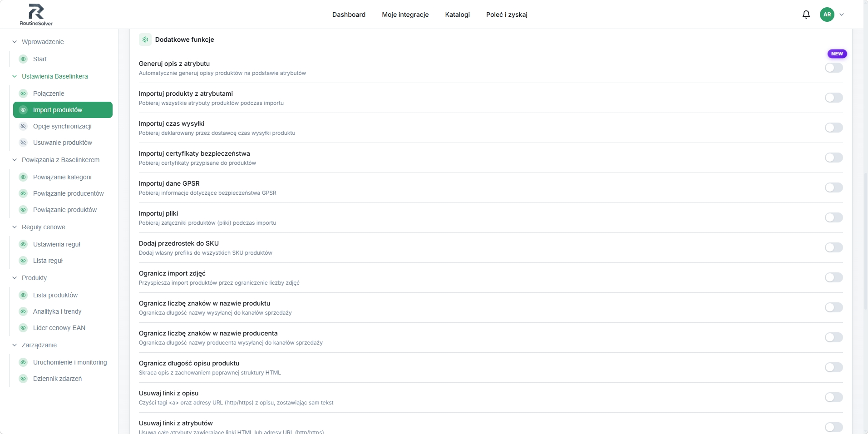Image resolution: width=868 pixels, height=434 pixels.
Task: Click the eye icon beside Ustawienia reguł
Action: coord(23,244)
